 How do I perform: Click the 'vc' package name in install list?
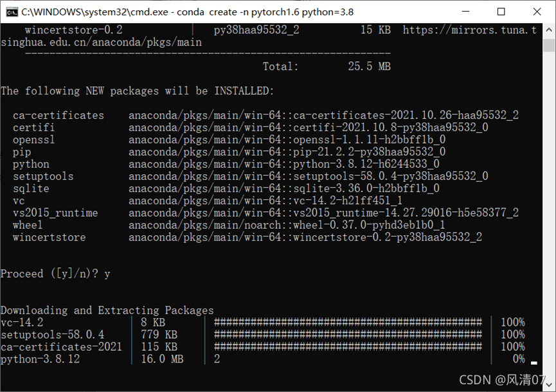pos(19,200)
